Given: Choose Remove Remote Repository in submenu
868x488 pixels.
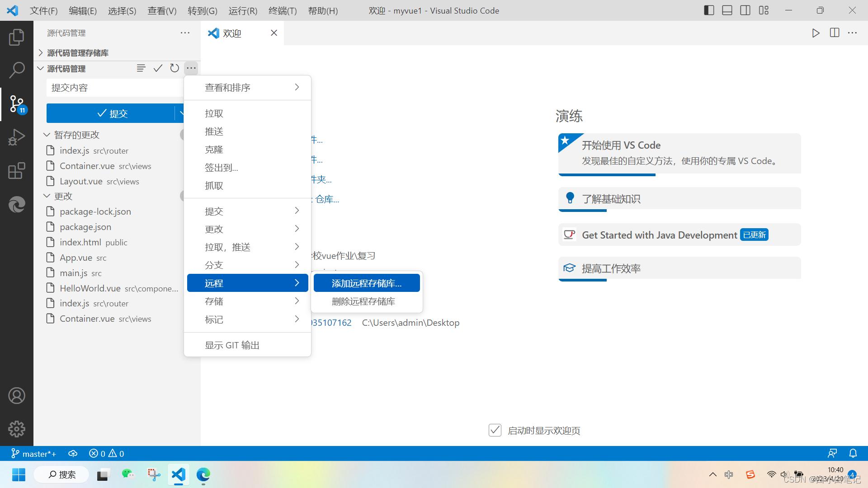Looking at the screenshot, I should [x=367, y=301].
